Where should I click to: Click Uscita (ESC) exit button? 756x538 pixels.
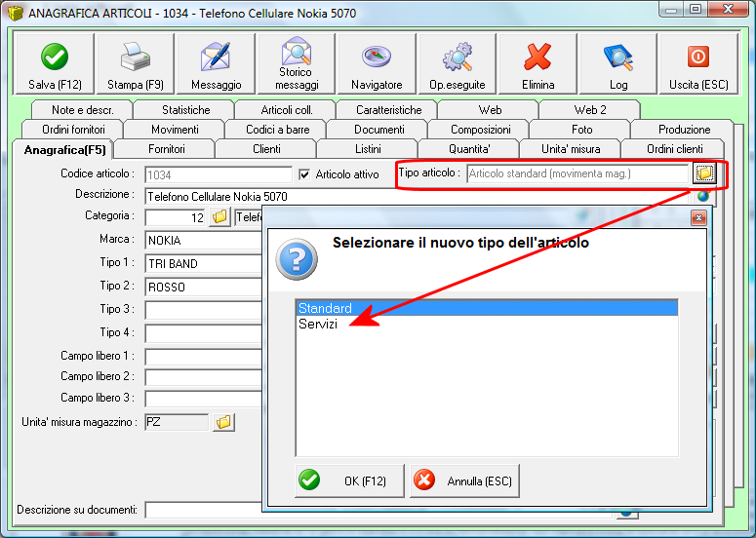(698, 63)
